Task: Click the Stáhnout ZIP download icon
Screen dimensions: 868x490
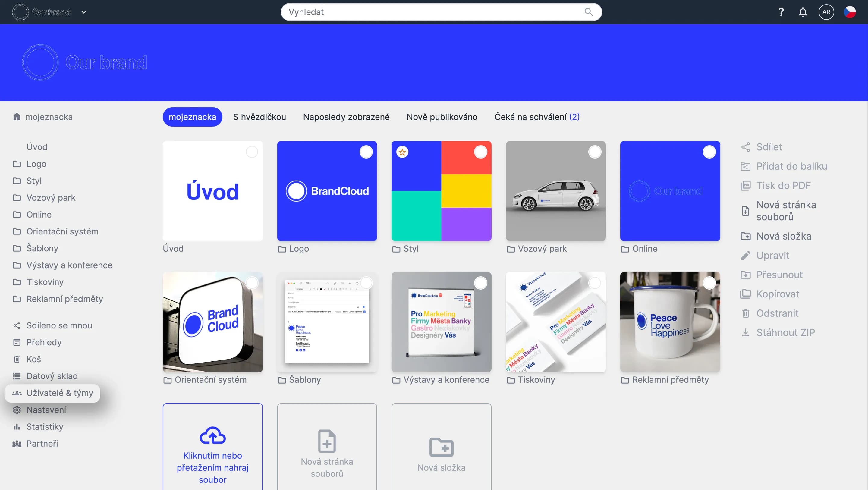Action: click(745, 333)
